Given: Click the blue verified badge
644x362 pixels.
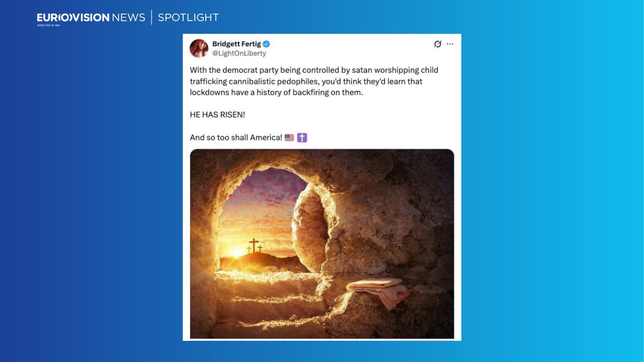Looking at the screenshot, I should click(x=266, y=44).
